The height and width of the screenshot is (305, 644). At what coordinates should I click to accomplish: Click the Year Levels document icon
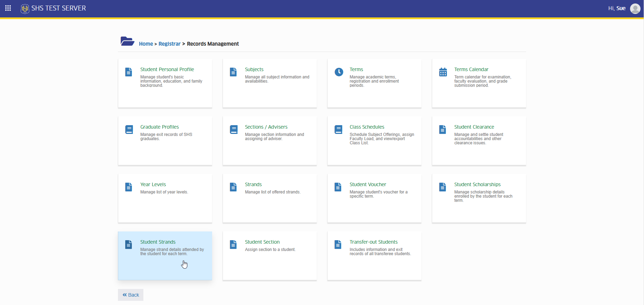pos(129,187)
